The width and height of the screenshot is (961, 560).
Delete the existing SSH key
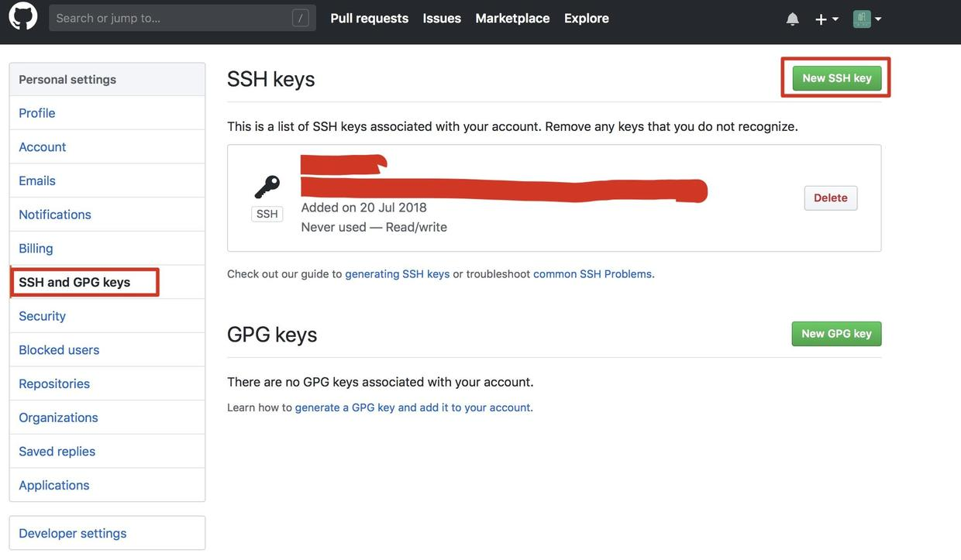click(x=830, y=197)
